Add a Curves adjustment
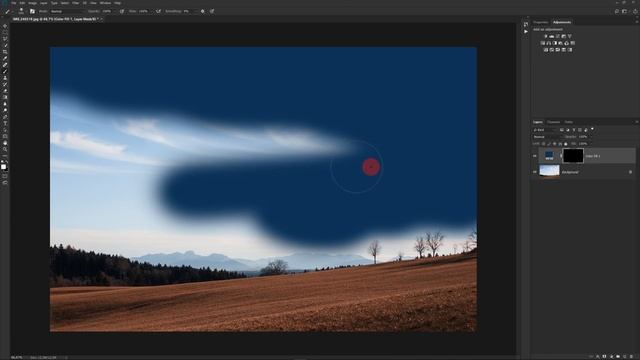Image resolution: width=640 pixels, height=360 pixels. coord(557,36)
